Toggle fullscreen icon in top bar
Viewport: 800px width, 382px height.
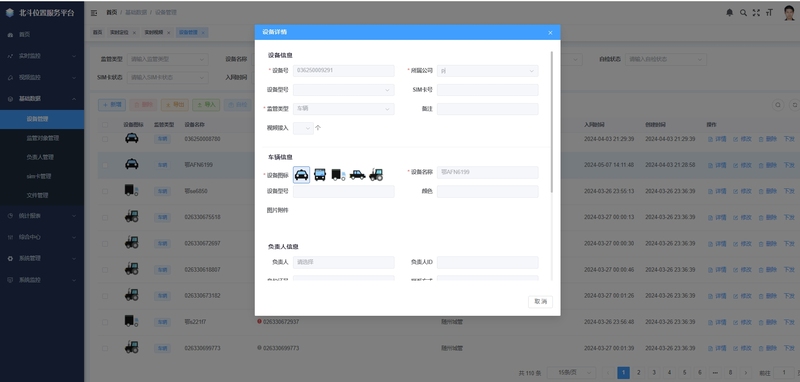tap(756, 13)
